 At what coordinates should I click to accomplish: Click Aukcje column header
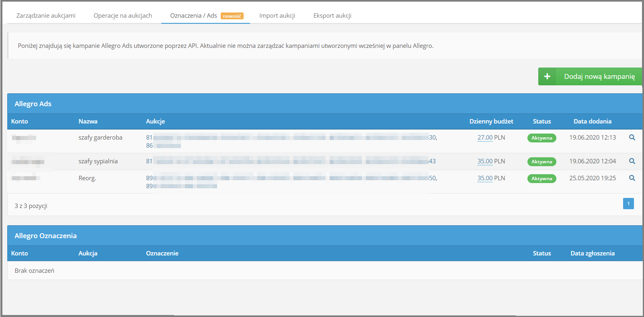(156, 121)
